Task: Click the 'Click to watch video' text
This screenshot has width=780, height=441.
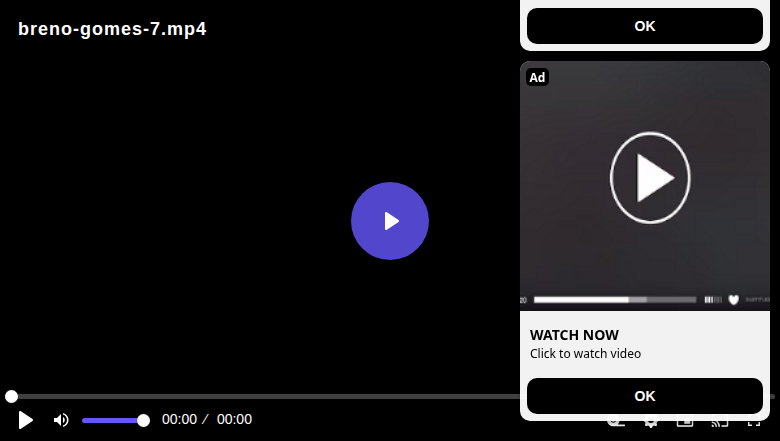Action: click(x=585, y=353)
